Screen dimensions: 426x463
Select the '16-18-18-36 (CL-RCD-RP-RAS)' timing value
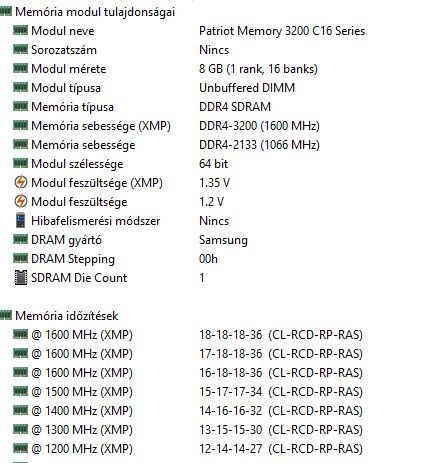click(281, 373)
